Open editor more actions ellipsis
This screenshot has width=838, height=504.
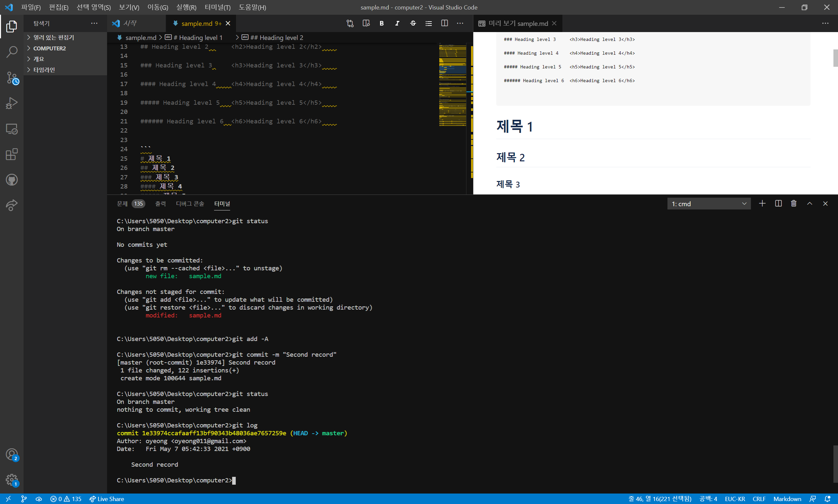pyautogui.click(x=460, y=24)
